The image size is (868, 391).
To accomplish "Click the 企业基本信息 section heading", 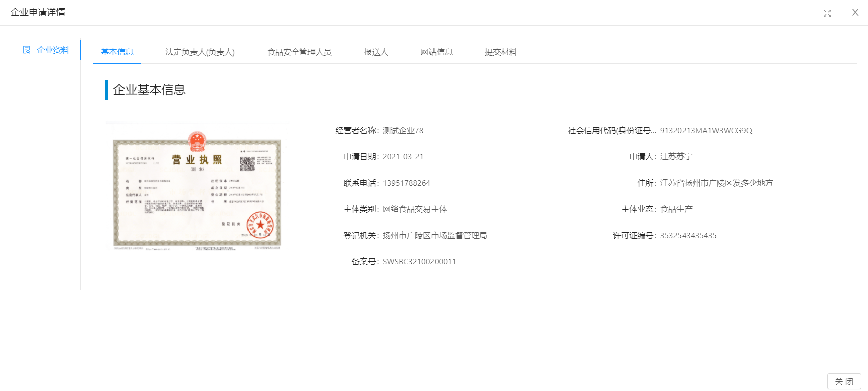I will [149, 90].
